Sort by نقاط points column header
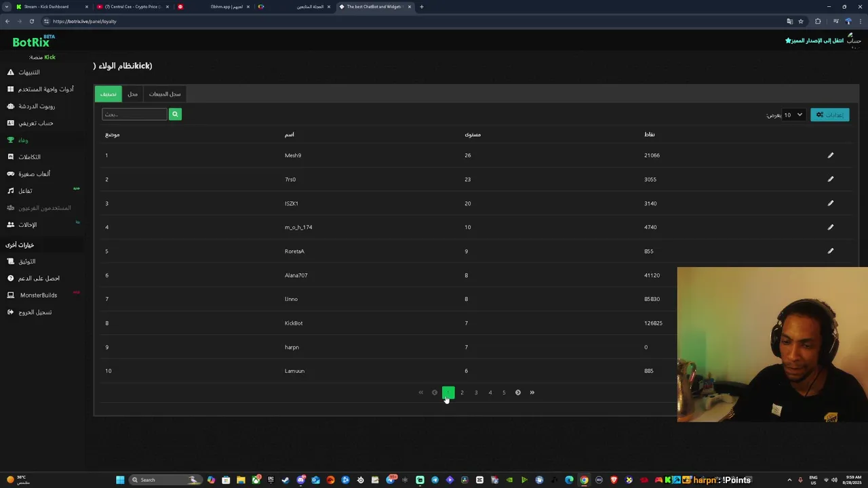 [650, 134]
